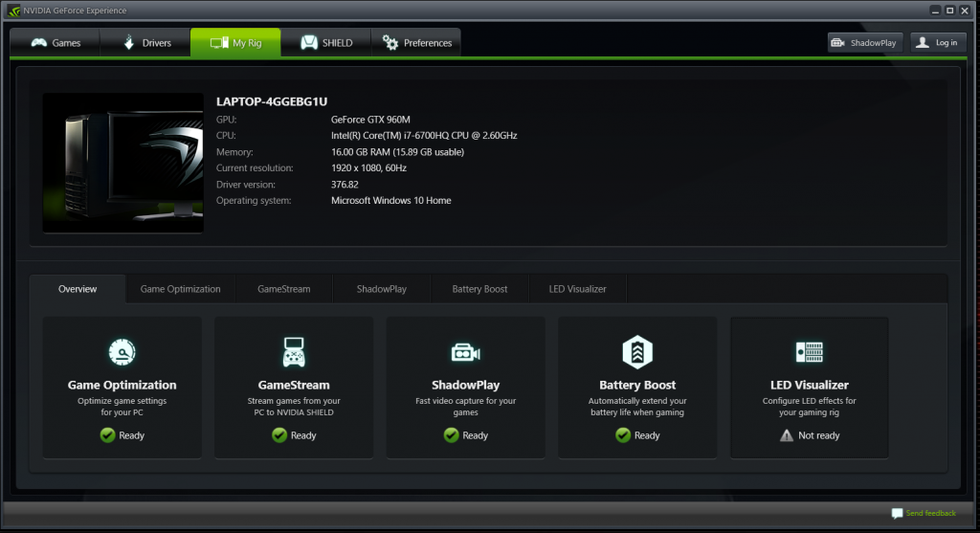The height and width of the screenshot is (533, 980).
Task: Go to the Preferences tab
Action: [x=416, y=42]
